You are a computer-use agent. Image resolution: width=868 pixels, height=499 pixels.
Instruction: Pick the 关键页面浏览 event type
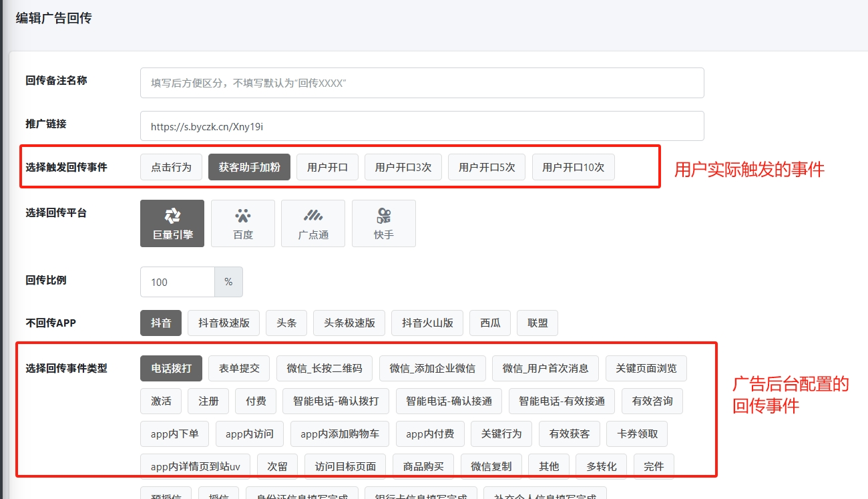pos(646,368)
